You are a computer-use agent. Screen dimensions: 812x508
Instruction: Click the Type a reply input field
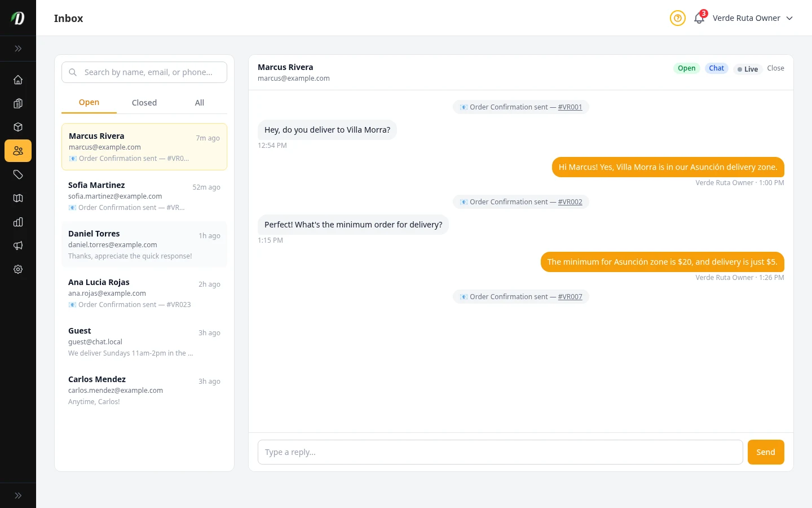click(x=500, y=452)
